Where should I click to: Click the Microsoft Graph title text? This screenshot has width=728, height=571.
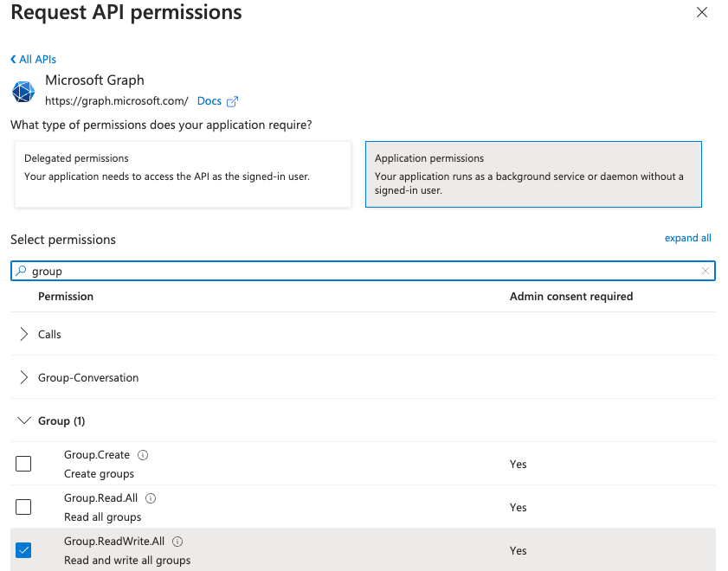[x=94, y=80]
